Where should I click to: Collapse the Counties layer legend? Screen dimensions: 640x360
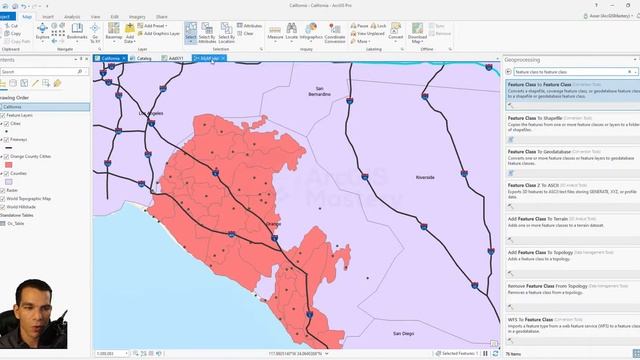(1, 173)
